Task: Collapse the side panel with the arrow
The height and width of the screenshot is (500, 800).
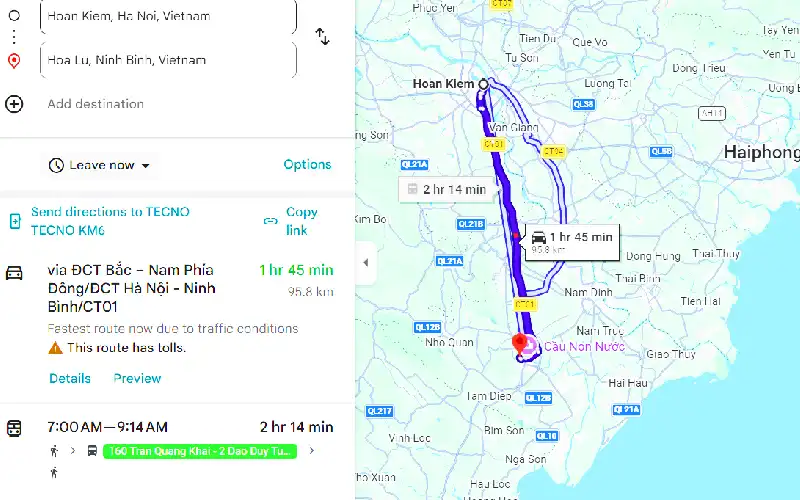Action: point(366,263)
